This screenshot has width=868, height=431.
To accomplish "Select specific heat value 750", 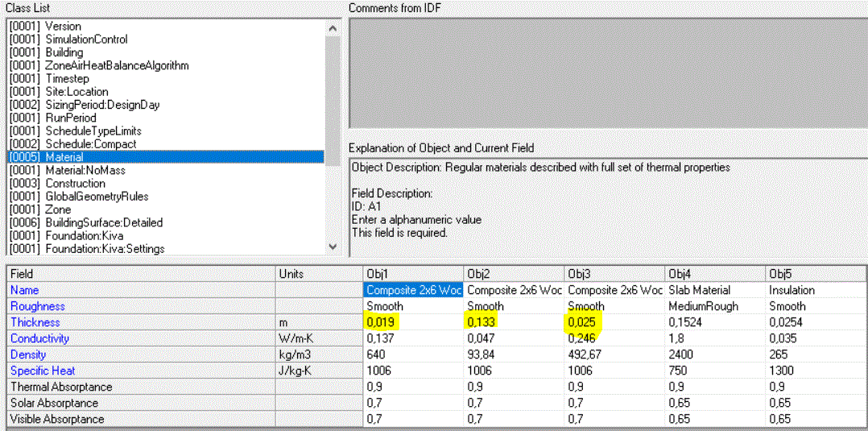I will (x=715, y=371).
